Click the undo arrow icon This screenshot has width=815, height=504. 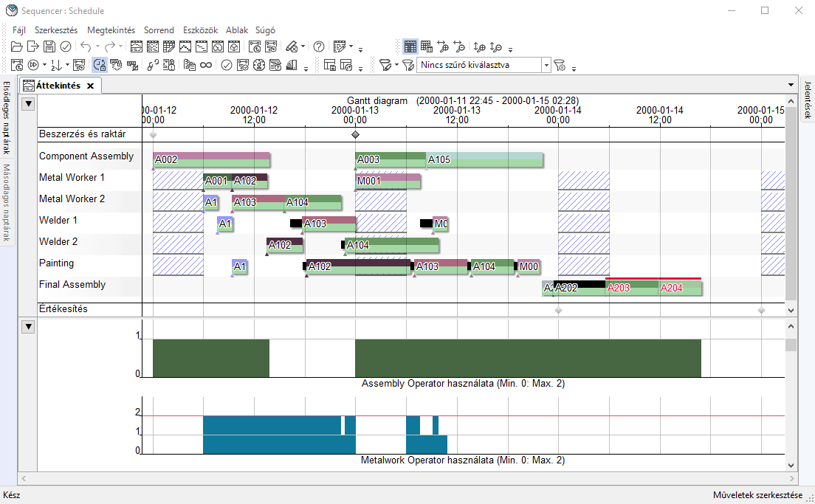pos(85,46)
